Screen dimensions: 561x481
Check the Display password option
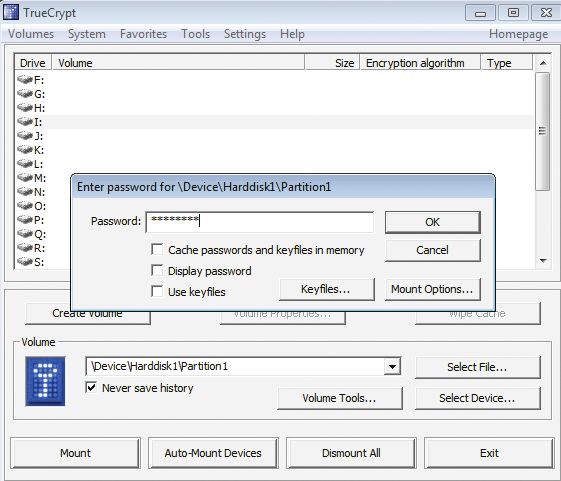point(157,271)
